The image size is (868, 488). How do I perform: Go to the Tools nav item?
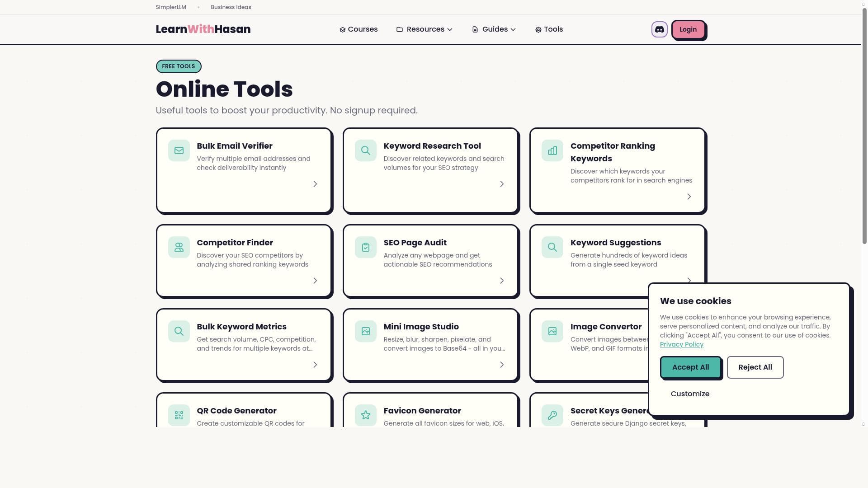click(549, 29)
